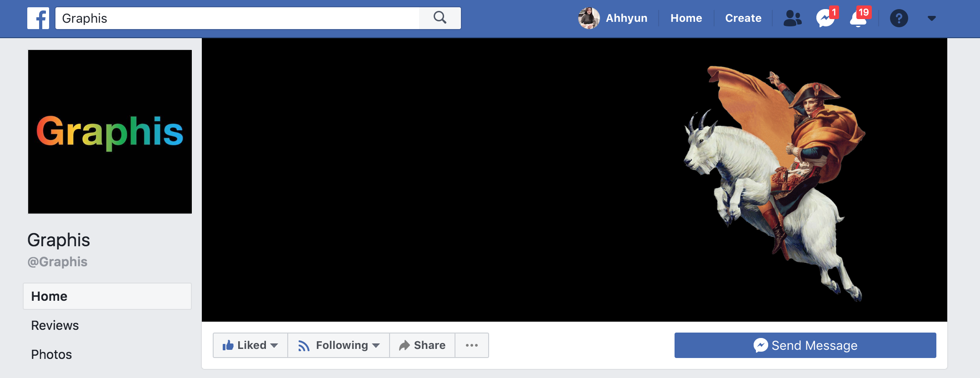The image size is (980, 378).
Task: Open the Liked dropdown button
Action: (250, 345)
